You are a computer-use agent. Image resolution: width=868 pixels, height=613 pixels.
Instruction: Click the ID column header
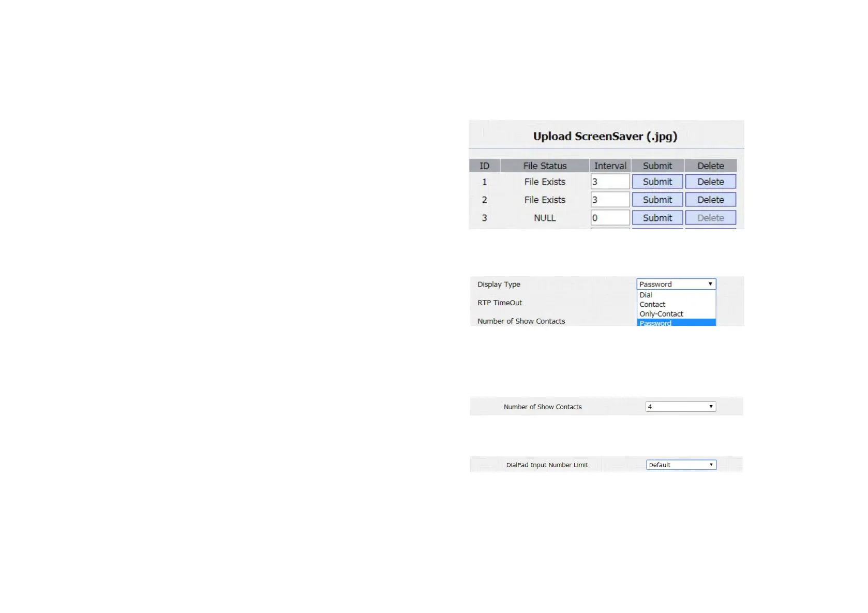[484, 166]
